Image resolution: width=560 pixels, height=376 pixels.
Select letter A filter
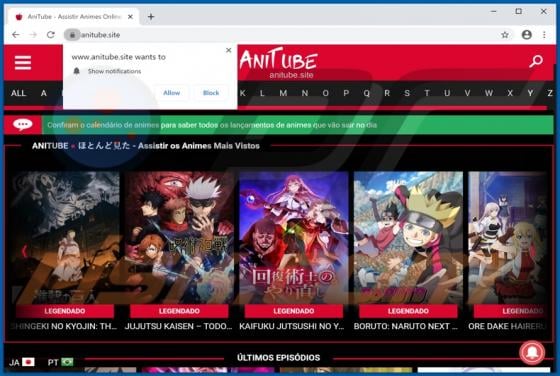click(x=44, y=93)
